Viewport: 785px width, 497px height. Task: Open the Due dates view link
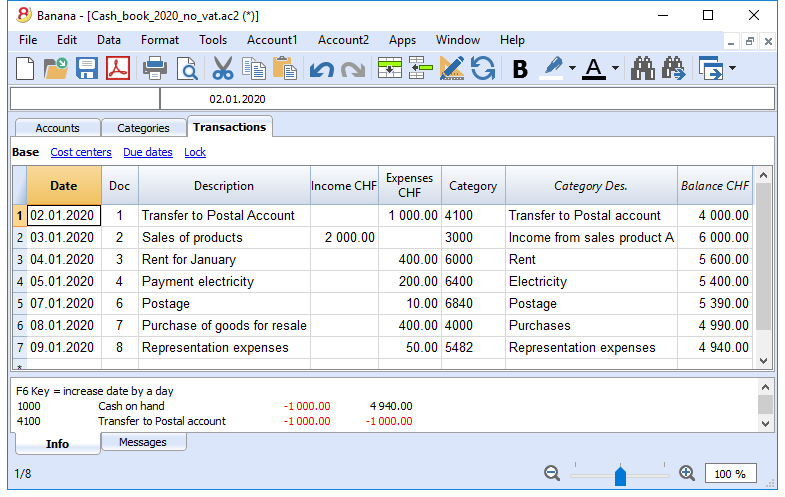tap(148, 152)
